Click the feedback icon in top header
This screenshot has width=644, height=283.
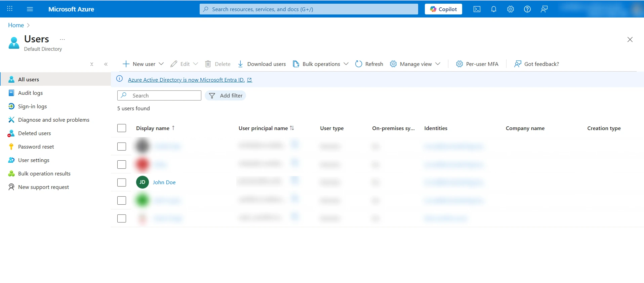(x=544, y=9)
